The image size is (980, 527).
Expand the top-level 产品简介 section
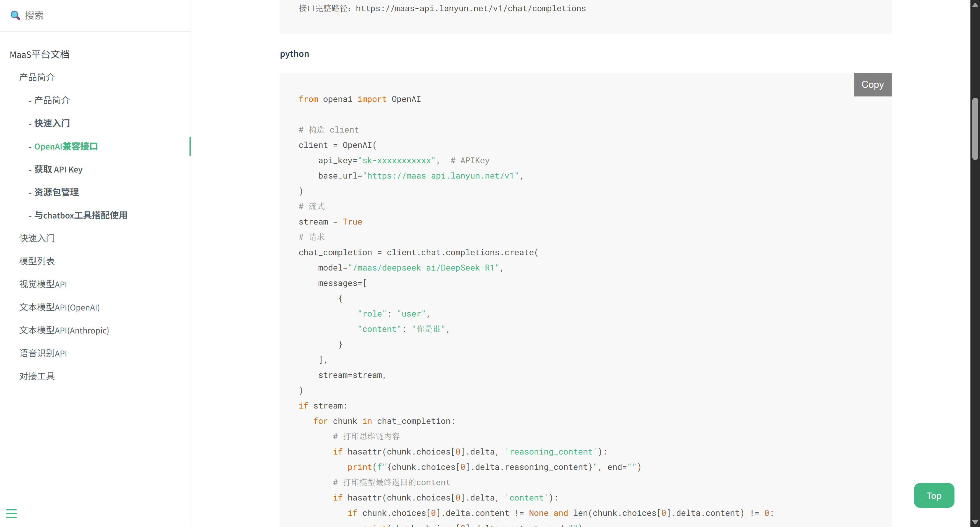(x=37, y=77)
